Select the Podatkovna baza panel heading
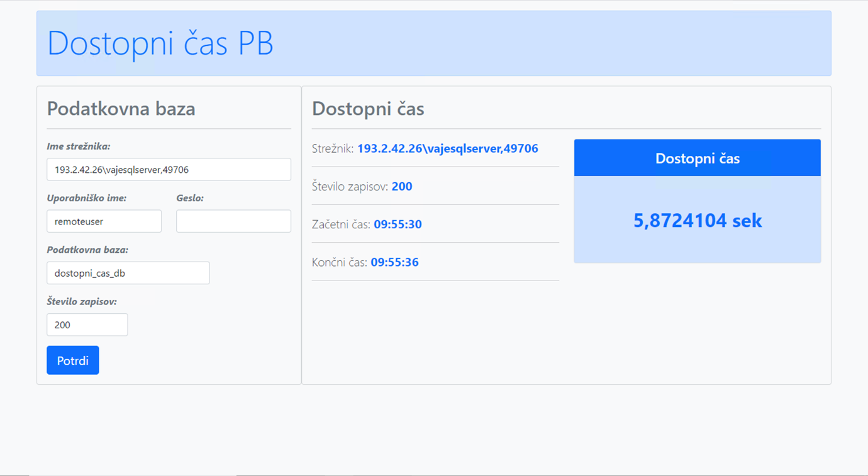The image size is (868, 476). pos(121,108)
